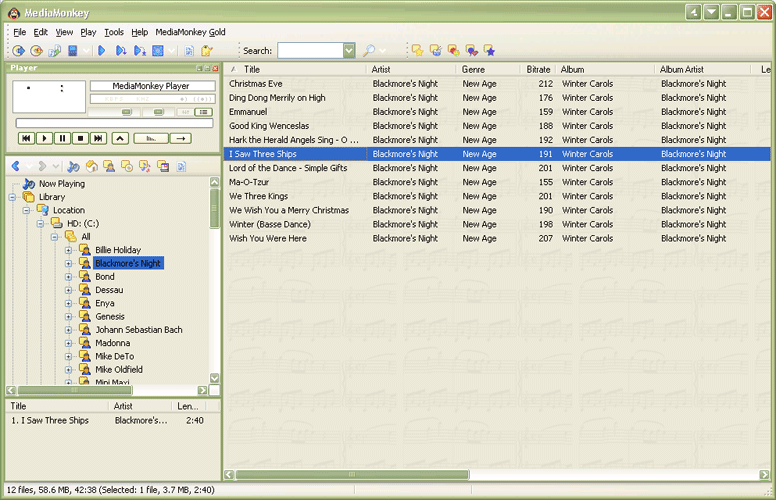Viewport: 776px width, 500px height.
Task: Click the right green slider knob in Player
Action: point(158,112)
